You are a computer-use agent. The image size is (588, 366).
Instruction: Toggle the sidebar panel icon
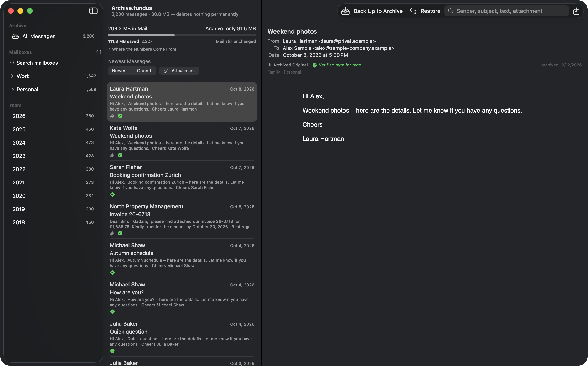pos(93,11)
